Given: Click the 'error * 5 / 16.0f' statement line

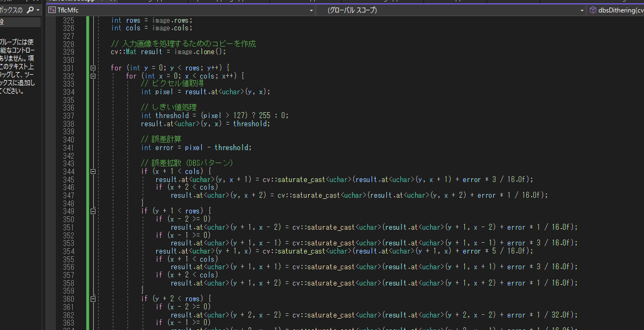Looking at the screenshot, I should point(345,251).
